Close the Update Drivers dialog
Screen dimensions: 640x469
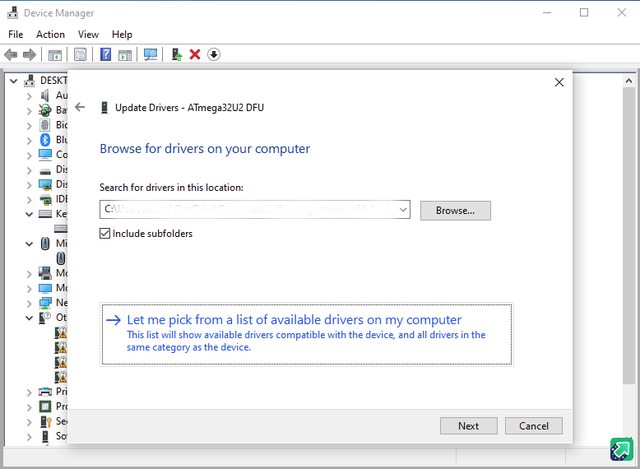point(559,82)
